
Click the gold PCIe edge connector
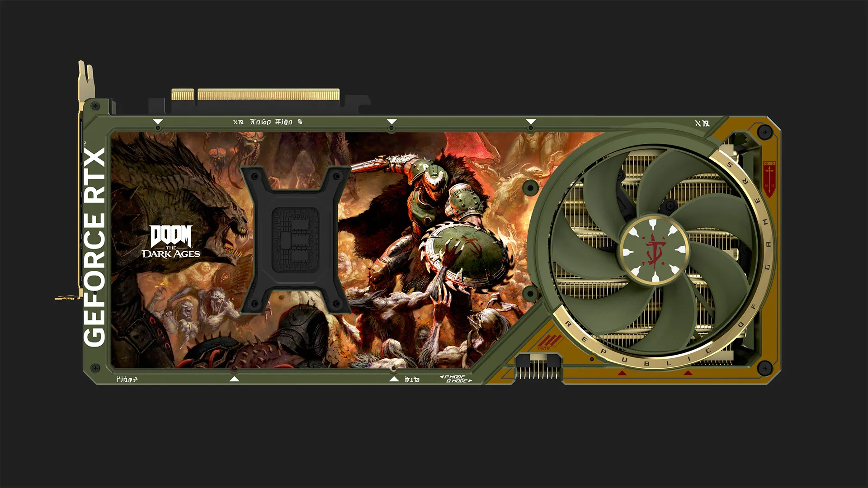pos(255,94)
